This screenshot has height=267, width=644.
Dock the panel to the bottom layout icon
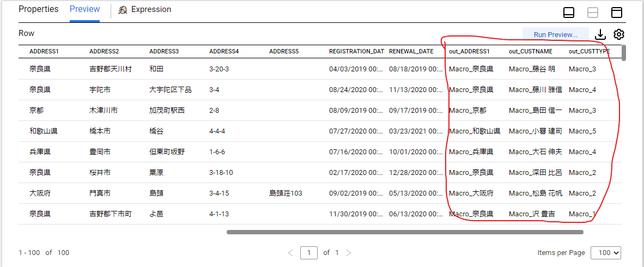point(569,13)
